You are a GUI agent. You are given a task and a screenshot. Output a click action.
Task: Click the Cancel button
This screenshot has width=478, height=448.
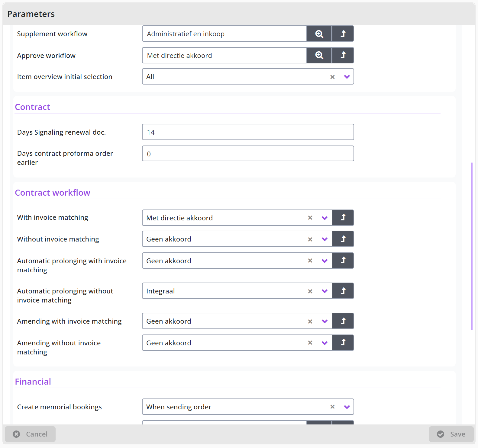30,434
